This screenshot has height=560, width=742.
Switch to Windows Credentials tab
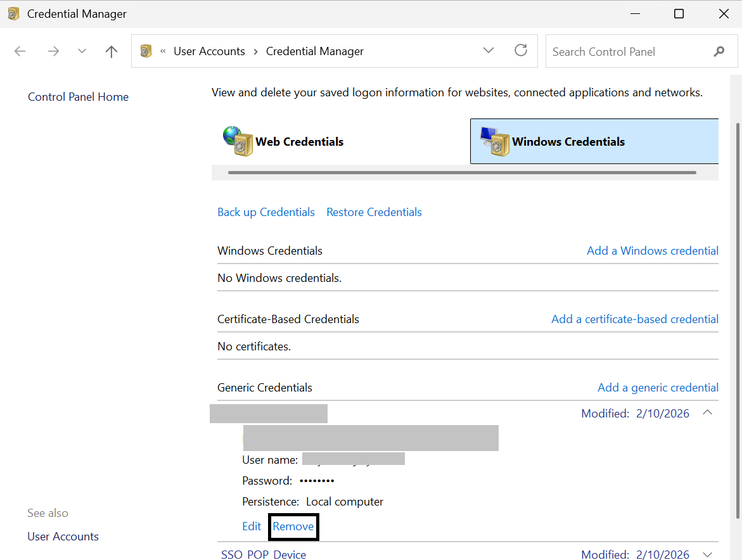tap(594, 141)
